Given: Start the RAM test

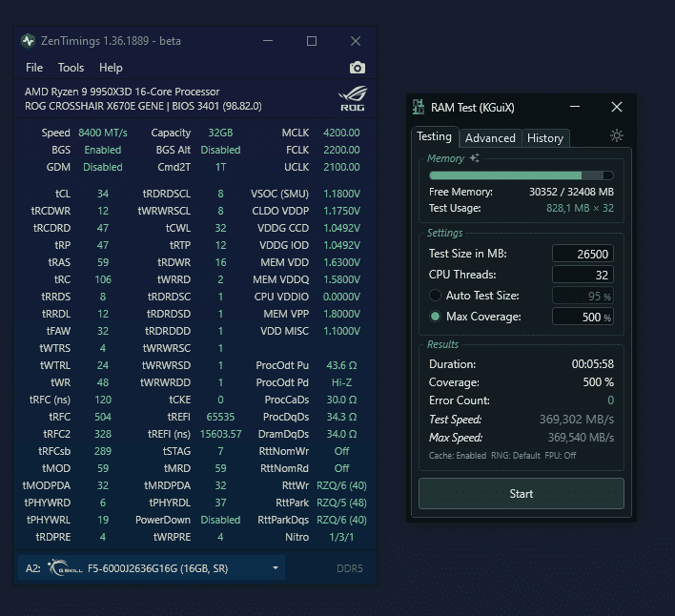Looking at the screenshot, I should pyautogui.click(x=521, y=493).
